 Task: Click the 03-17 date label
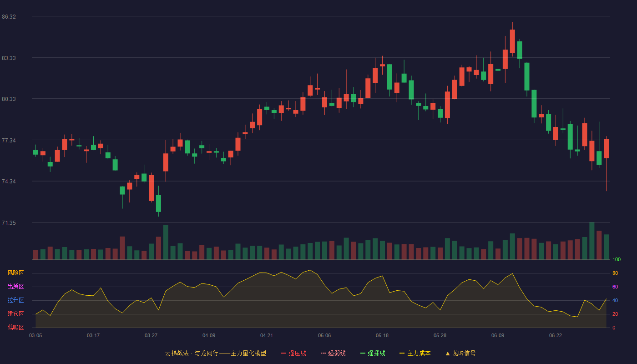93,335
